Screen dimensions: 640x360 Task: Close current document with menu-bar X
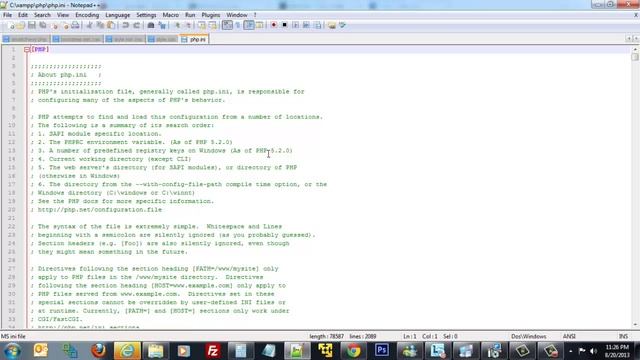pos(636,15)
